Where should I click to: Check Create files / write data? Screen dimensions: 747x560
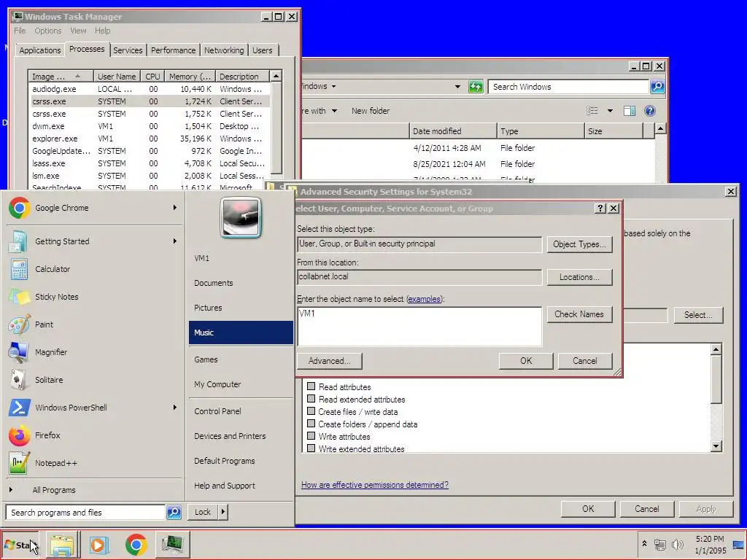(x=311, y=411)
